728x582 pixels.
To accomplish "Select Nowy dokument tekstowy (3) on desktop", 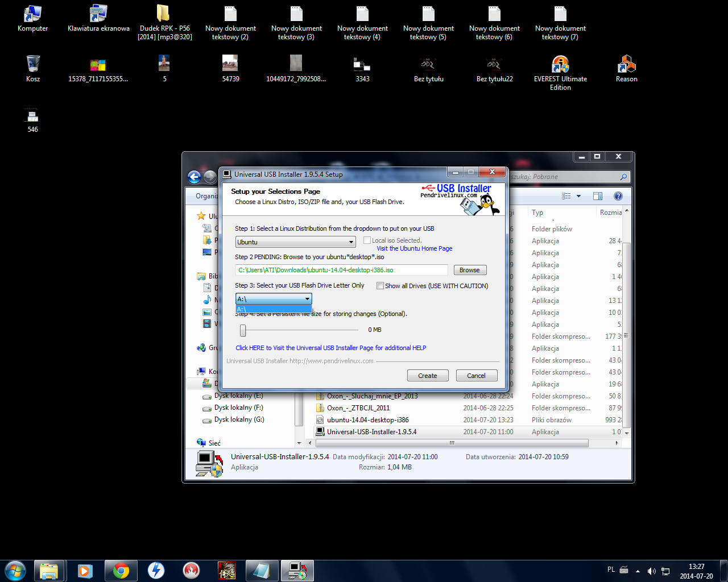I will pyautogui.click(x=296, y=22).
